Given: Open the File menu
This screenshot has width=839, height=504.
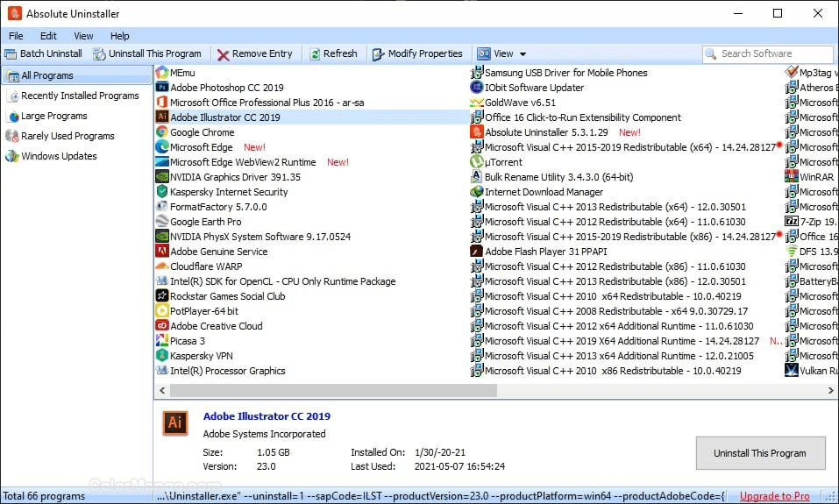Looking at the screenshot, I should [x=16, y=36].
